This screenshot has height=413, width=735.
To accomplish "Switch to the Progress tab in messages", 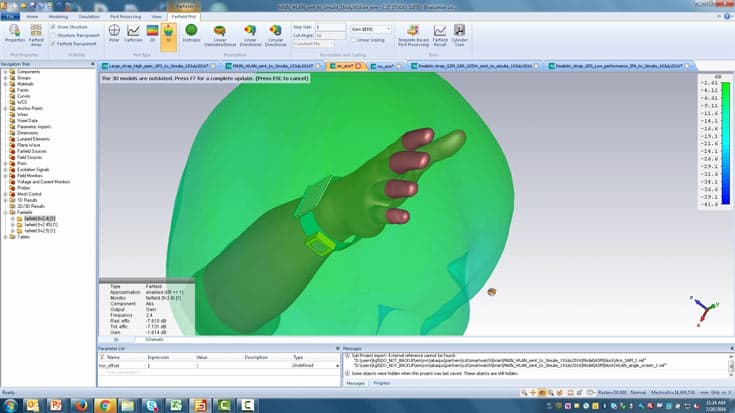I will click(382, 383).
